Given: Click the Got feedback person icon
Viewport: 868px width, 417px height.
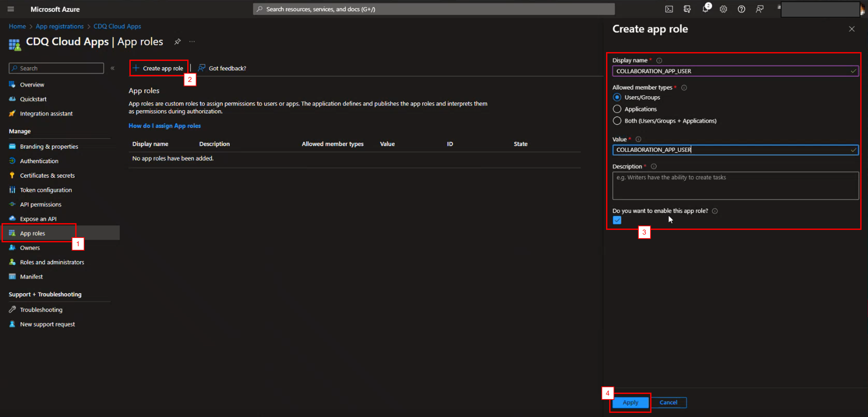Looking at the screenshot, I should (201, 68).
